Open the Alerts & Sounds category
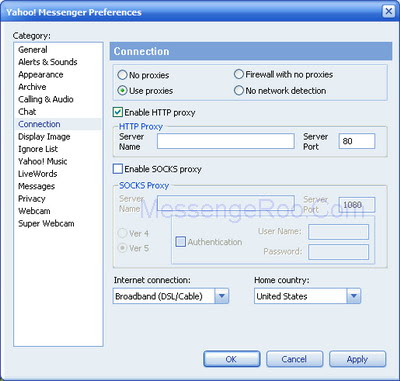This screenshot has width=400, height=381. pyautogui.click(x=48, y=62)
